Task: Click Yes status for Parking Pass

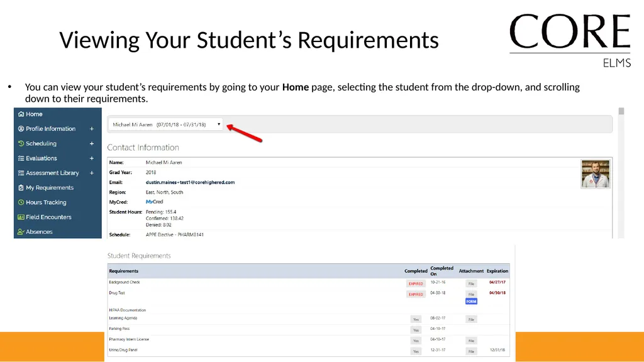Action: pos(416,330)
